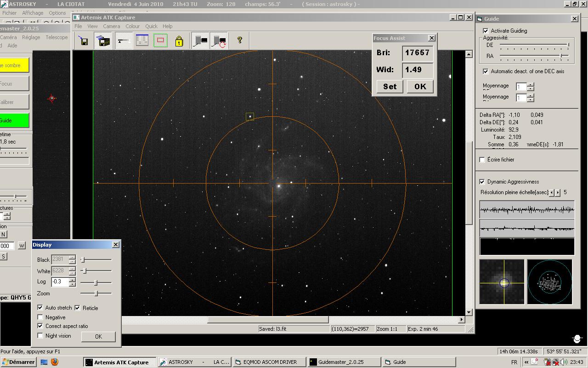Click the W direction button

point(22,246)
